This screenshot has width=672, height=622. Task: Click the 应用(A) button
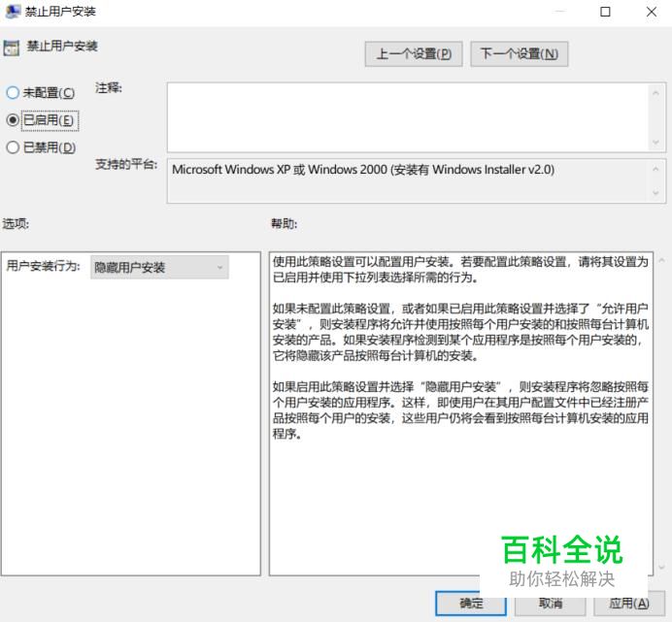coord(628,604)
